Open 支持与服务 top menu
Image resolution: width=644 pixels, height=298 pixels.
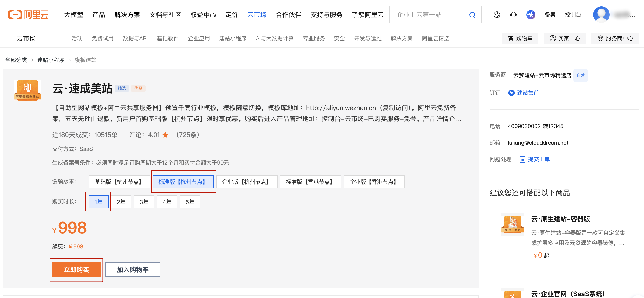327,15
